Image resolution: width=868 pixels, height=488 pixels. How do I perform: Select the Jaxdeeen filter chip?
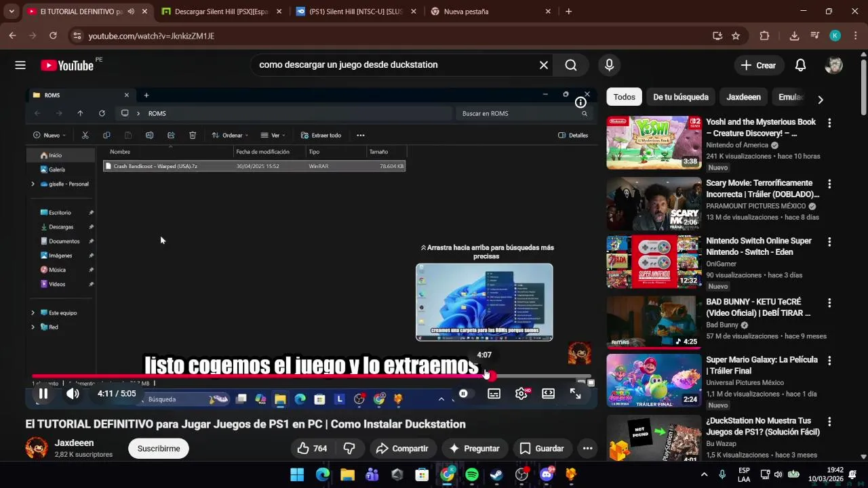tap(743, 97)
